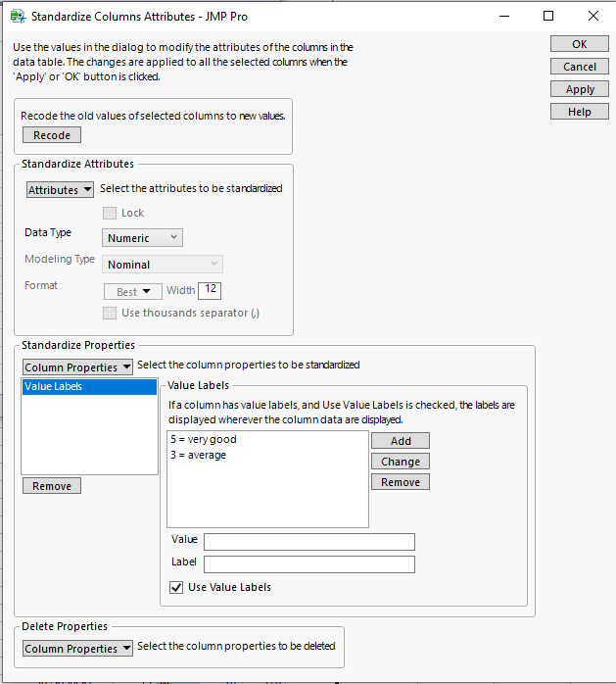Click the JMP Pro title bar icon
Viewport: 616px width, 684px height.
point(17,17)
